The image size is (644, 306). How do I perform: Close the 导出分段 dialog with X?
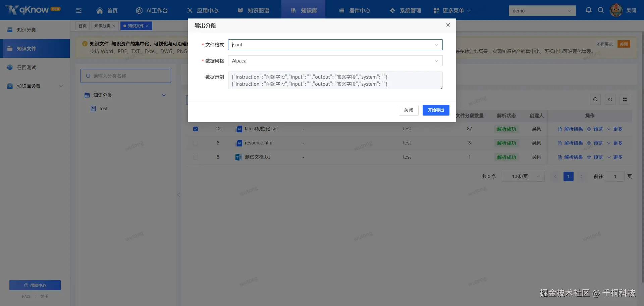[448, 25]
